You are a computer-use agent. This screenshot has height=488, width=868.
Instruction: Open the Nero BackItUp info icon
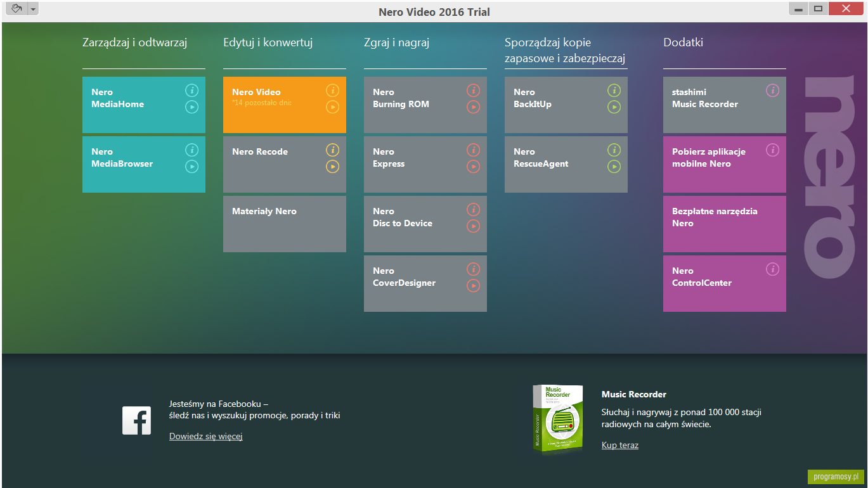tap(614, 91)
